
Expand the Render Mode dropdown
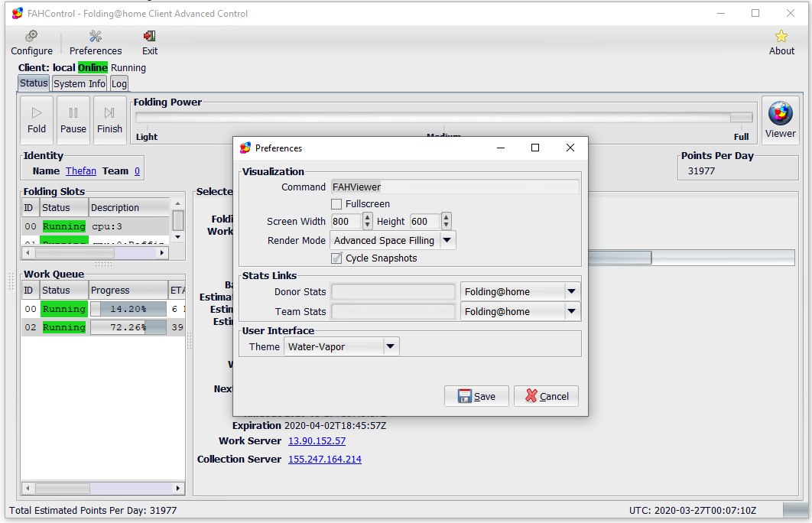click(x=447, y=240)
